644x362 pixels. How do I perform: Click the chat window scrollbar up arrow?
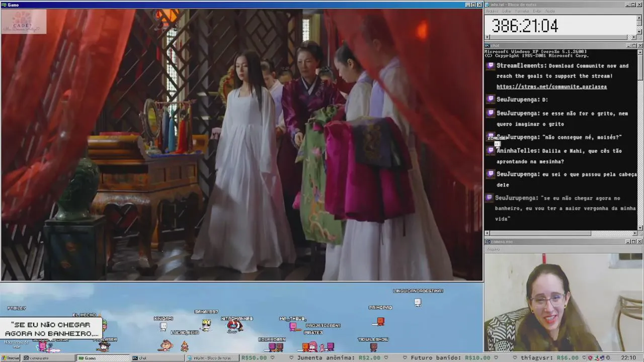640,52
